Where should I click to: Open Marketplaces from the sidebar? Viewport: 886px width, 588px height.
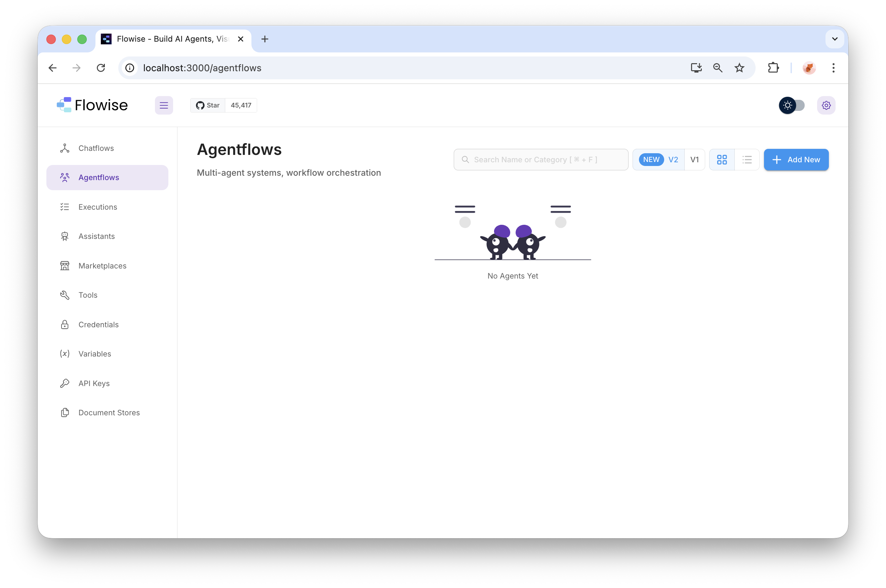(102, 266)
